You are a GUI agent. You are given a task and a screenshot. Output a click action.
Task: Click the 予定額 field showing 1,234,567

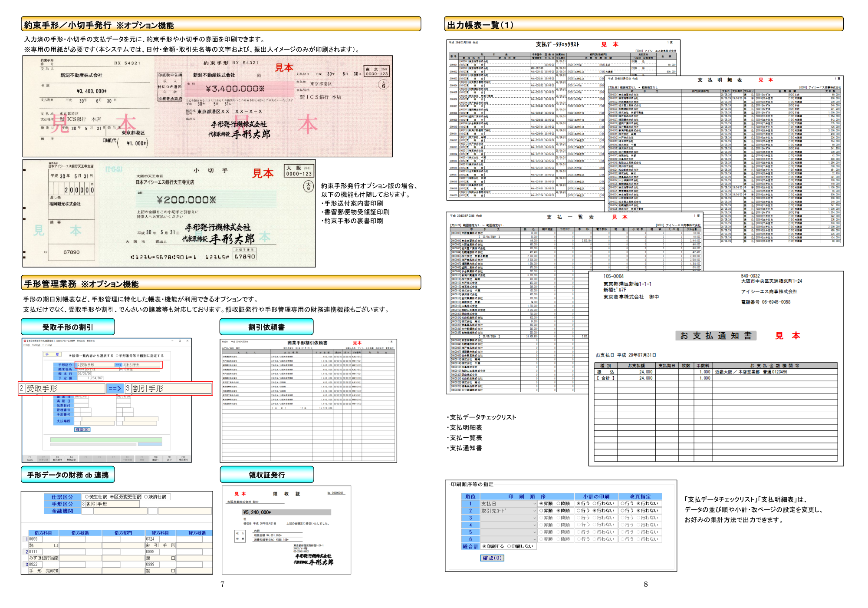coord(90,378)
